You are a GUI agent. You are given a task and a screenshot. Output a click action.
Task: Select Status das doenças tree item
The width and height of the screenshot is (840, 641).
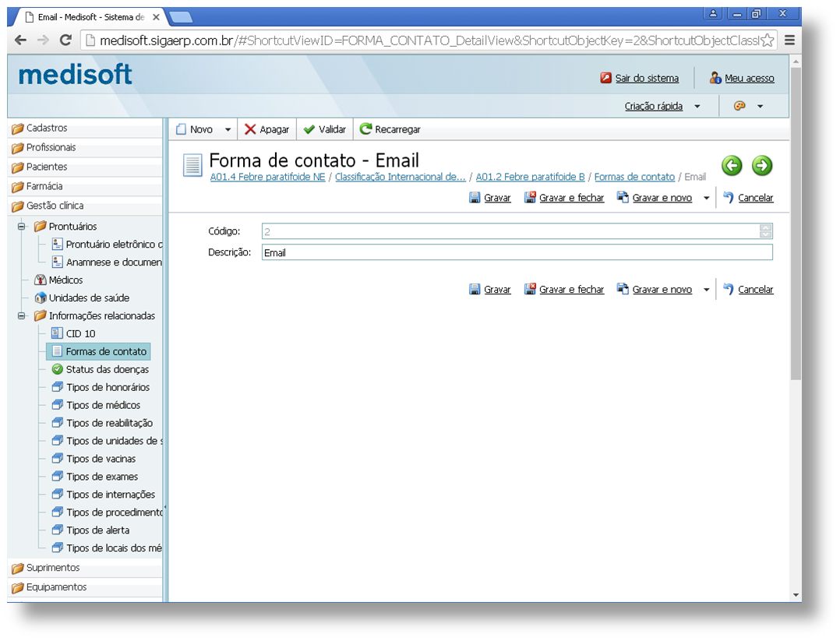coord(101,369)
